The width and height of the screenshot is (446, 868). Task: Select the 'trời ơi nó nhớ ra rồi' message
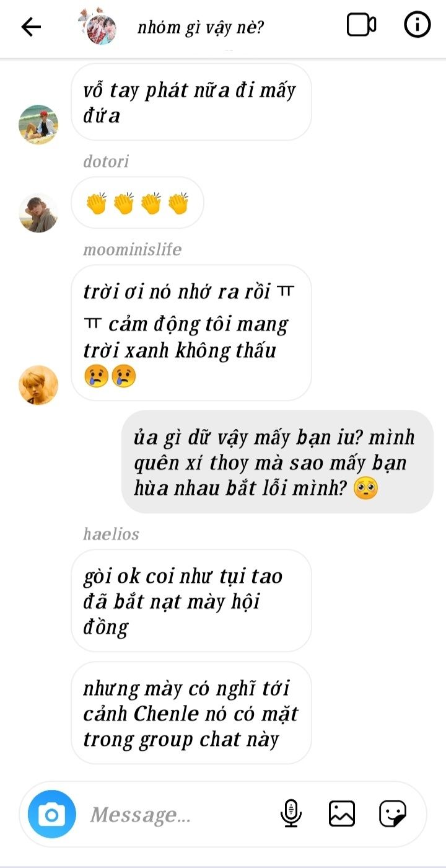coord(191,333)
